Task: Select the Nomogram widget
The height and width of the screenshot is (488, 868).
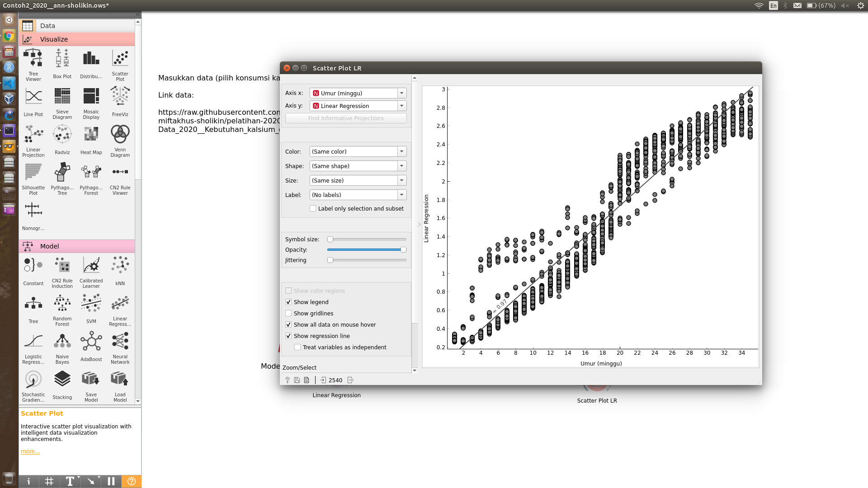Action: click(33, 216)
